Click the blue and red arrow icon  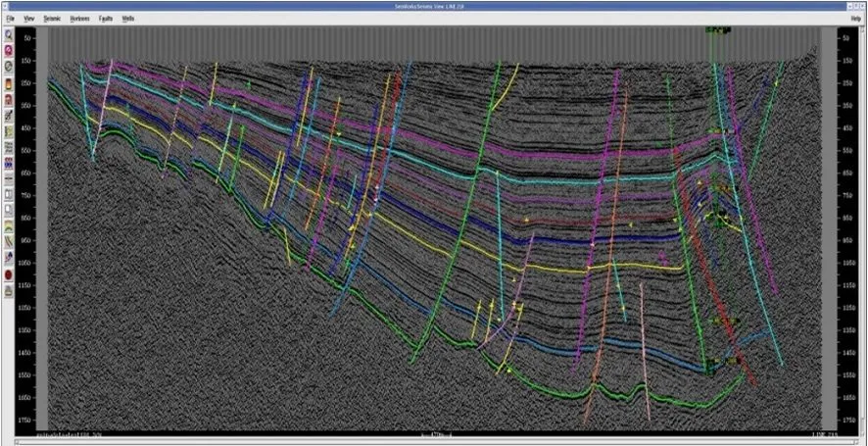[10, 256]
